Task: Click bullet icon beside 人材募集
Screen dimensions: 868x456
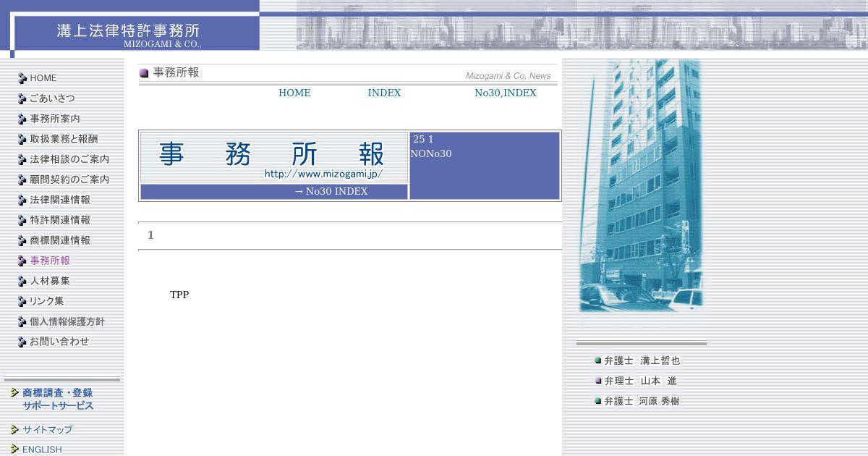Action: [x=22, y=281]
